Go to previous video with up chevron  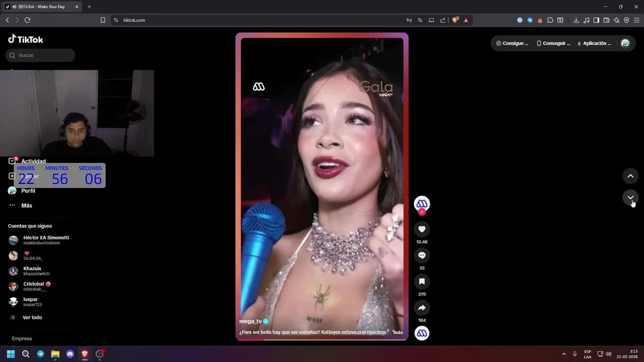pos(630,176)
